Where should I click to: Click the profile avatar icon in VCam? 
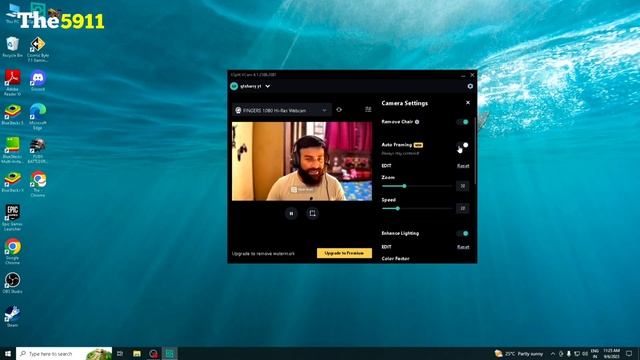click(234, 86)
